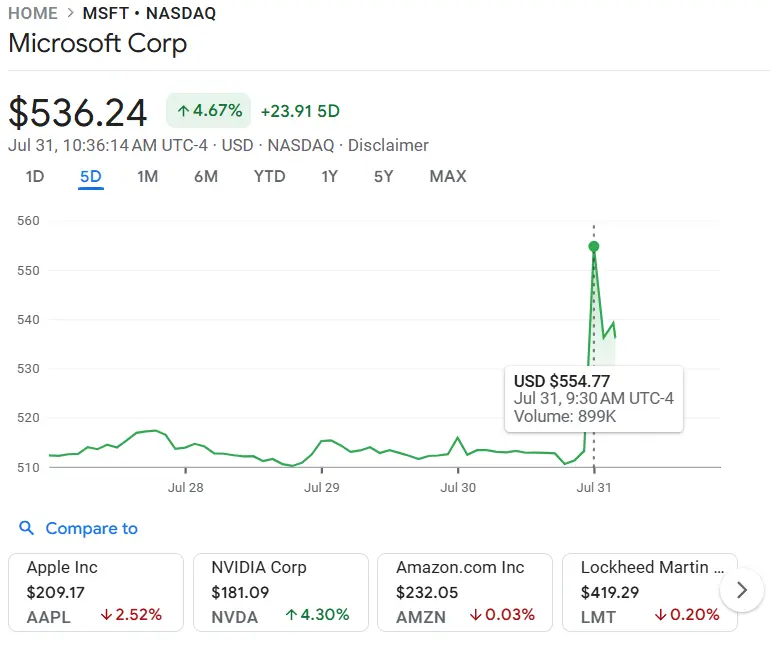Screen dimensions: 770x645
Task: Show the MAX time range
Action: [x=447, y=177]
